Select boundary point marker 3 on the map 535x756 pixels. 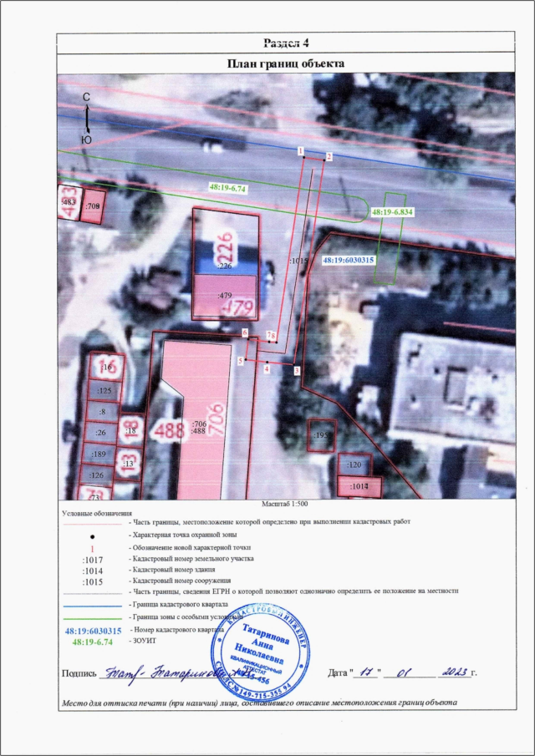pyautogui.click(x=296, y=369)
